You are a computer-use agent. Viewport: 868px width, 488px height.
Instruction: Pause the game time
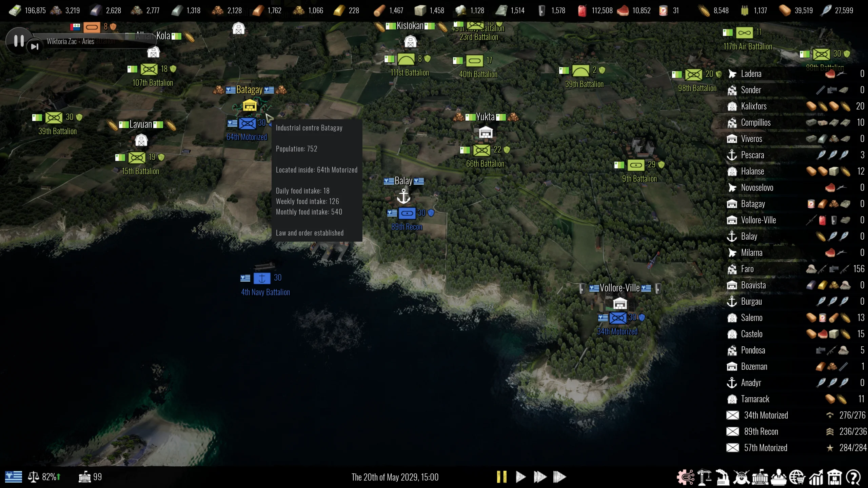[x=501, y=477]
